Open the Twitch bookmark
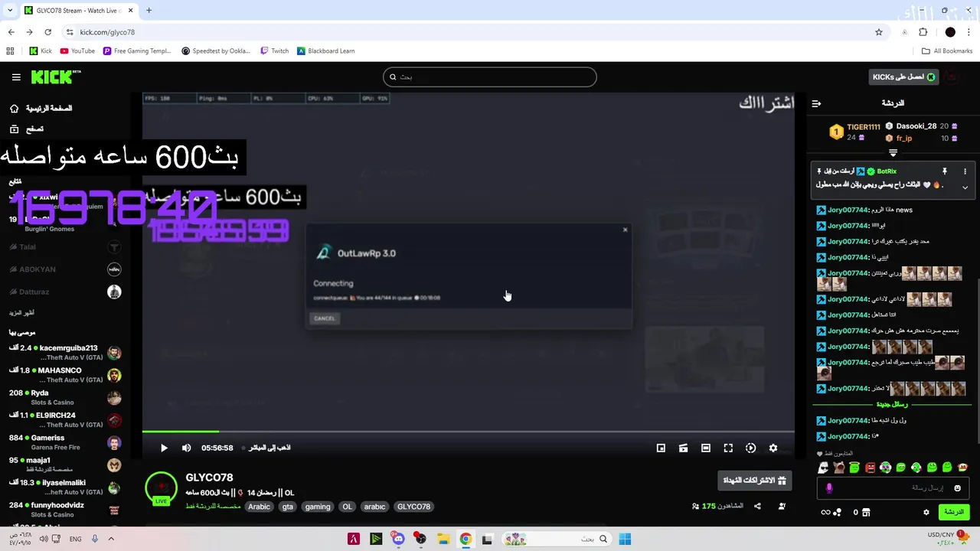Viewport: 980px width, 551px height. (274, 51)
